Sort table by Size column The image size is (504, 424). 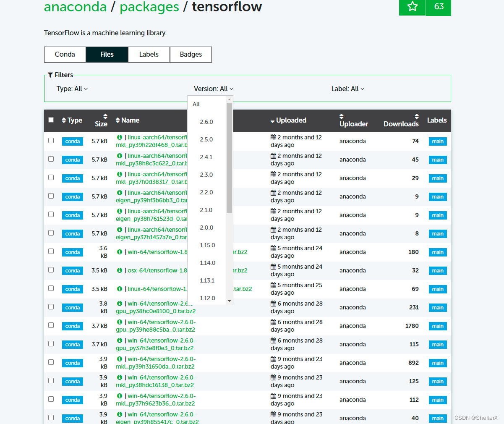coord(101,120)
